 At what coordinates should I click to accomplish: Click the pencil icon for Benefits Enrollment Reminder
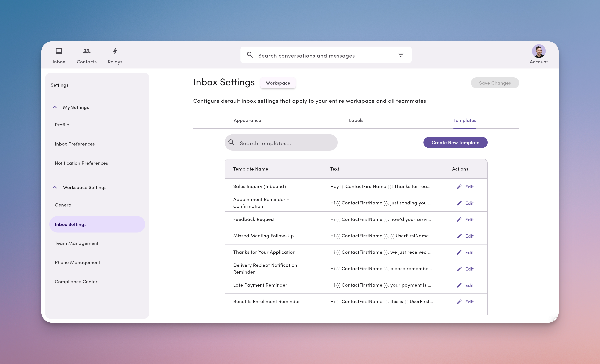tap(459, 302)
